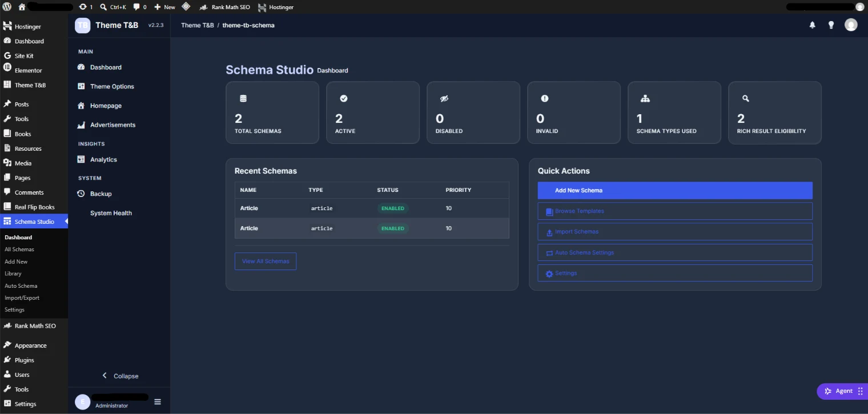The image size is (868, 414).
Task: Click the Active check-mark stat card
Action: coord(373,112)
